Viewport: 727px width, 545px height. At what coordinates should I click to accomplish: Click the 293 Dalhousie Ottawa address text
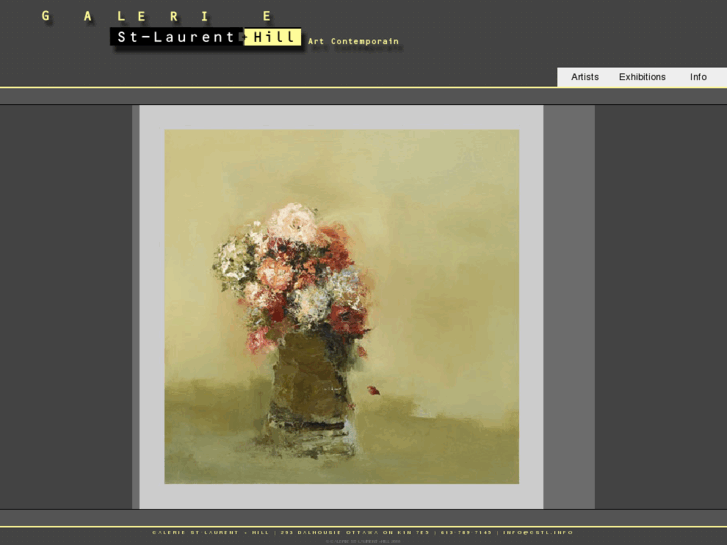pos(355,532)
